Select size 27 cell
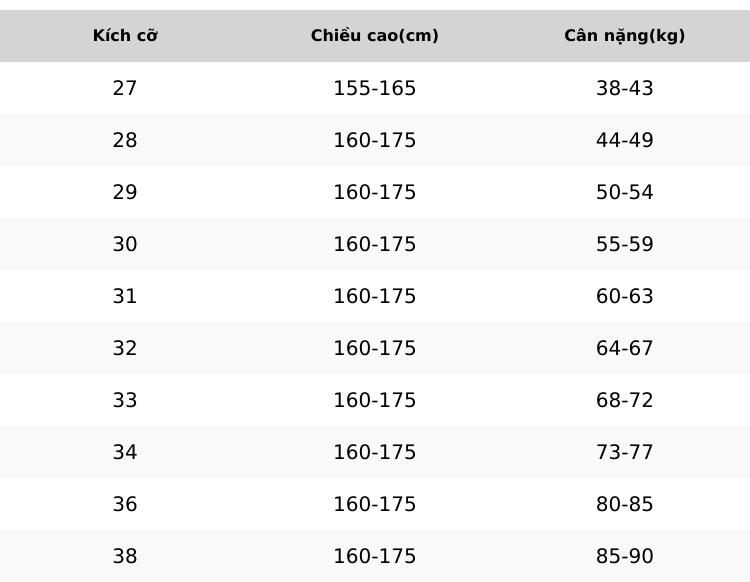This screenshot has width=750, height=582. 125,88
